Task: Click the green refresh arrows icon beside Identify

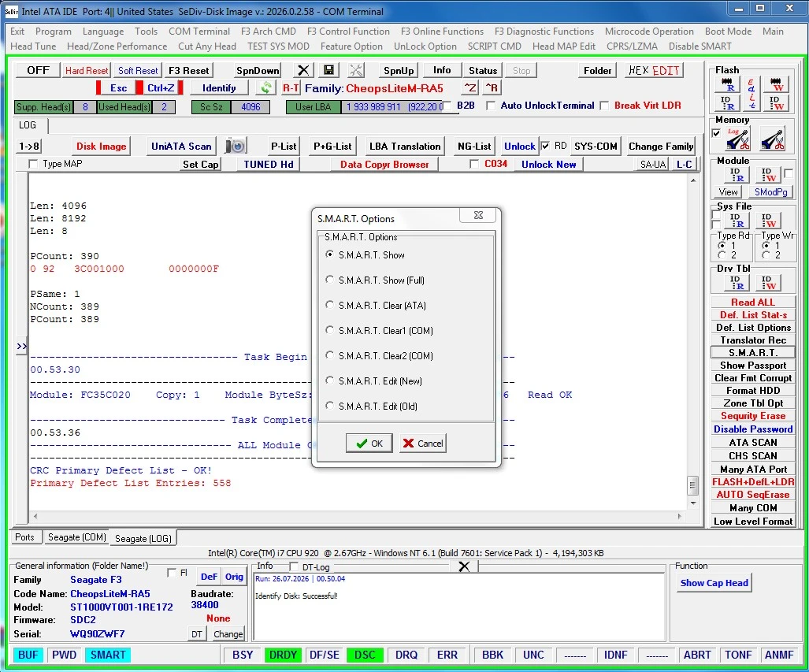Action: pos(266,87)
